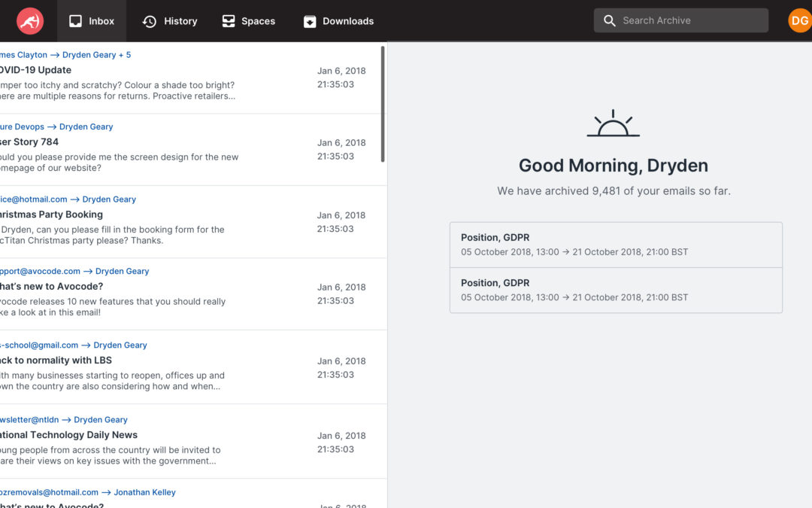
Task: Click the first Position, GDPR entry
Action: 616,245
